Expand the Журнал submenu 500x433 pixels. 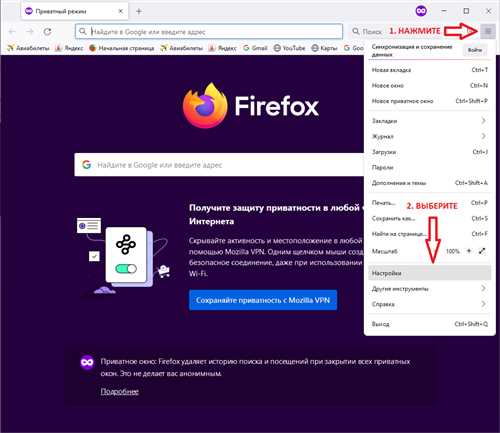(429, 136)
